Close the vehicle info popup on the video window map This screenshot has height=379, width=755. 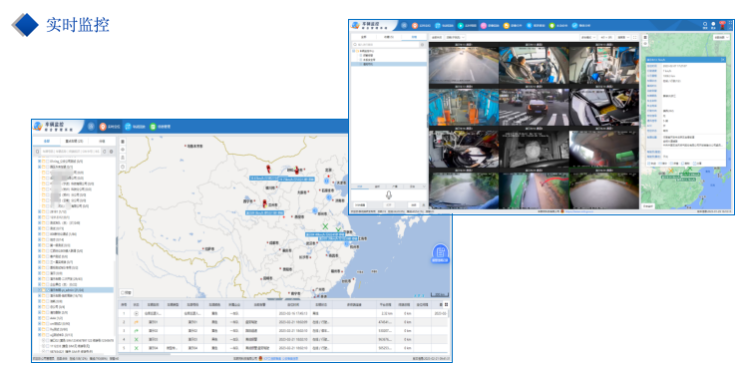[723, 60]
